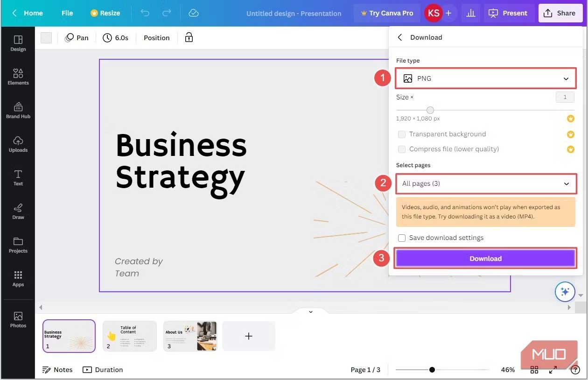
Task: Select the Table of Content page thumbnail
Action: point(129,336)
